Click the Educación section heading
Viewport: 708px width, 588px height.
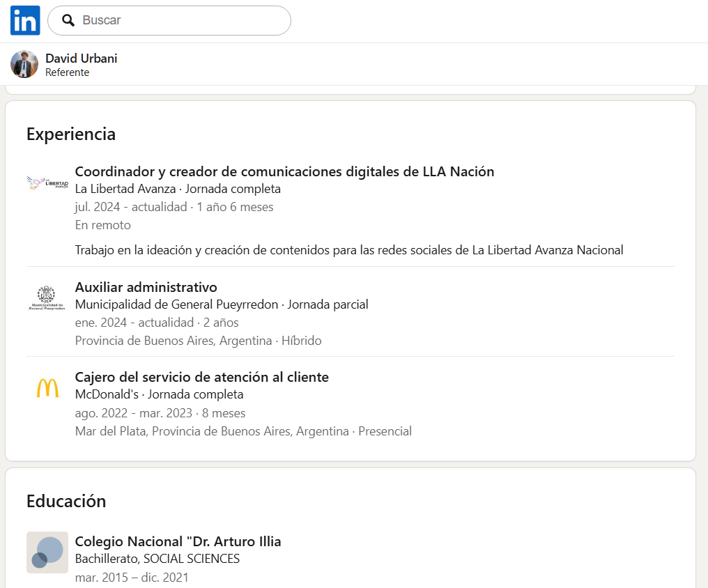(x=66, y=501)
